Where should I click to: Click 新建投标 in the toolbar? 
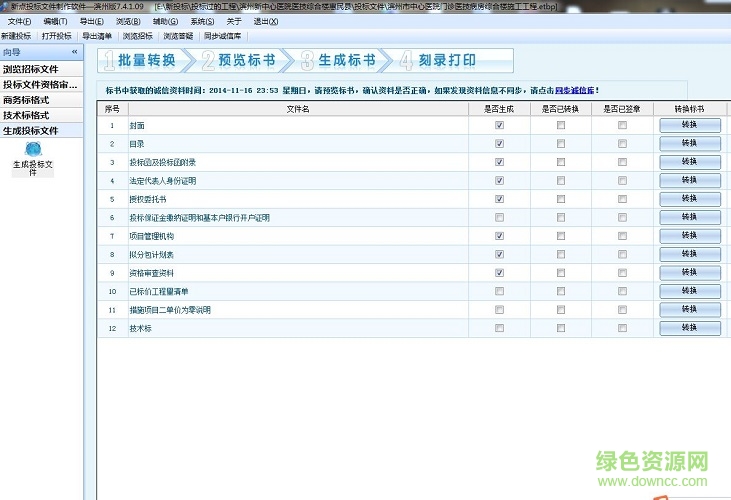[17, 36]
